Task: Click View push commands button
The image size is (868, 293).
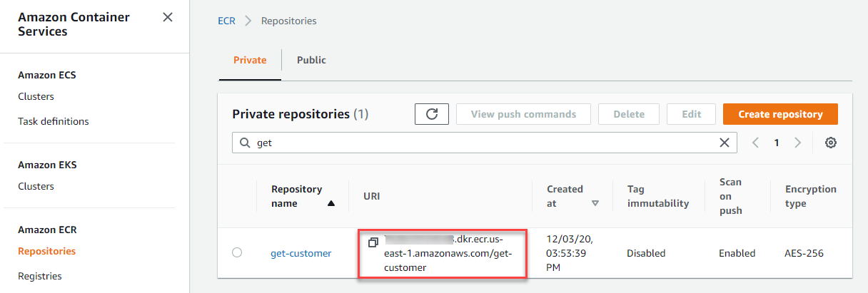Action: [x=523, y=114]
